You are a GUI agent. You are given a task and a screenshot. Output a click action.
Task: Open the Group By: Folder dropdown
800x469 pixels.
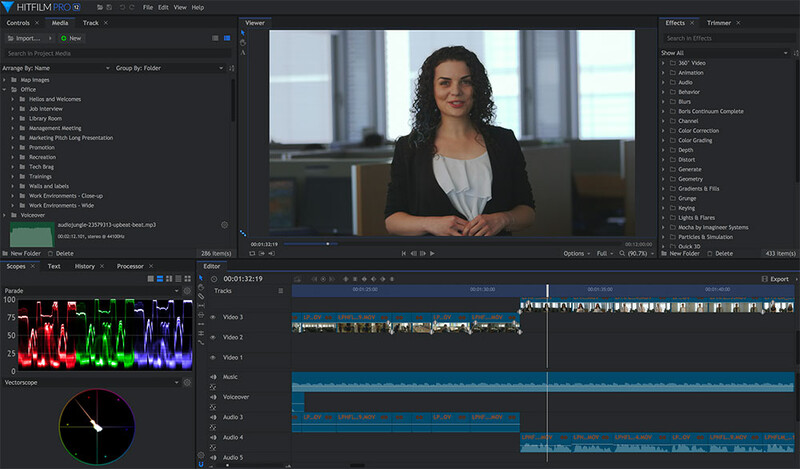(169, 68)
